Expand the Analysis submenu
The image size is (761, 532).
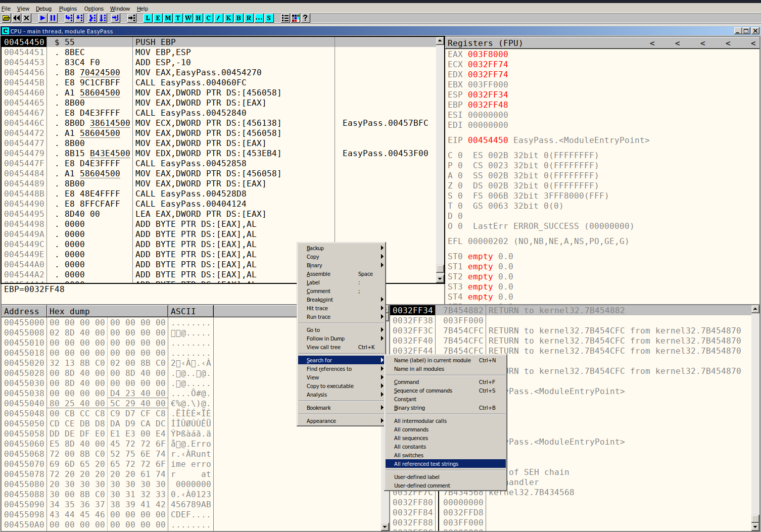[342, 395]
